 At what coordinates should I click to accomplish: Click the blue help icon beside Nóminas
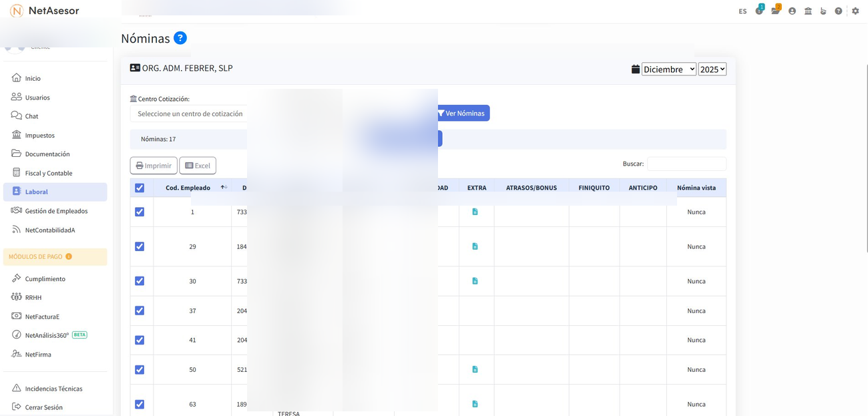[x=180, y=38]
